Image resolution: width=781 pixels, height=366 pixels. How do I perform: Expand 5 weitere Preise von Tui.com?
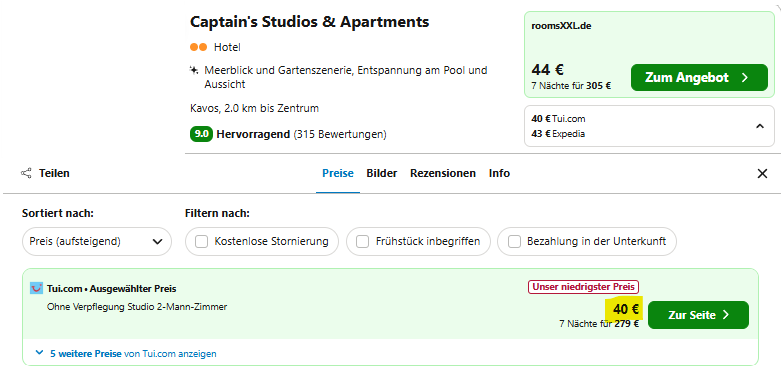[x=133, y=354]
